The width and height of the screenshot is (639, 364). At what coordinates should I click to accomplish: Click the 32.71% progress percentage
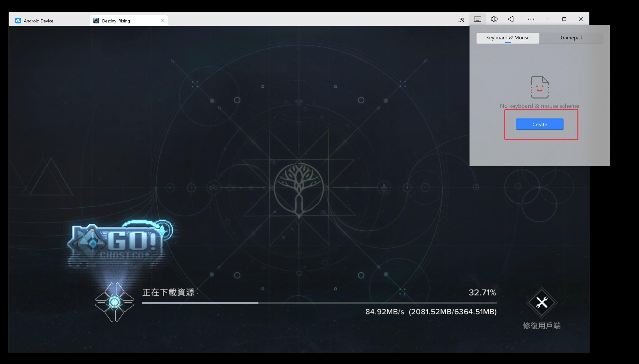pyautogui.click(x=482, y=292)
